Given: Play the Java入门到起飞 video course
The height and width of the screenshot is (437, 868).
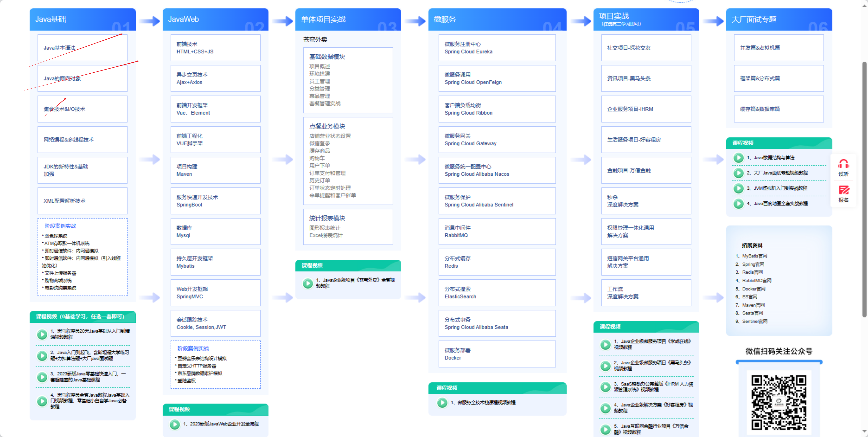Looking at the screenshot, I should point(42,355).
